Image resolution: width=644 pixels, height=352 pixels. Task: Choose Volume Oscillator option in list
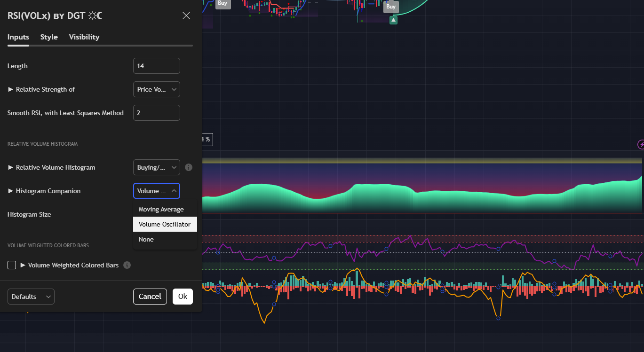(x=165, y=224)
